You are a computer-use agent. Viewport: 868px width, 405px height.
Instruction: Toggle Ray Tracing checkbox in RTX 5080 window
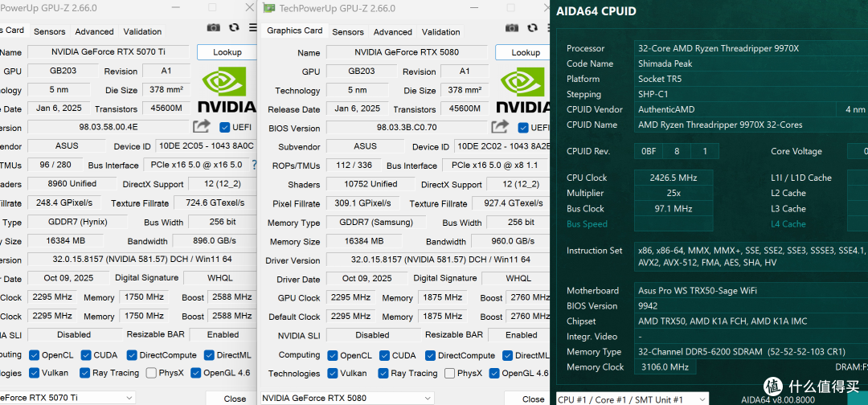click(x=383, y=373)
